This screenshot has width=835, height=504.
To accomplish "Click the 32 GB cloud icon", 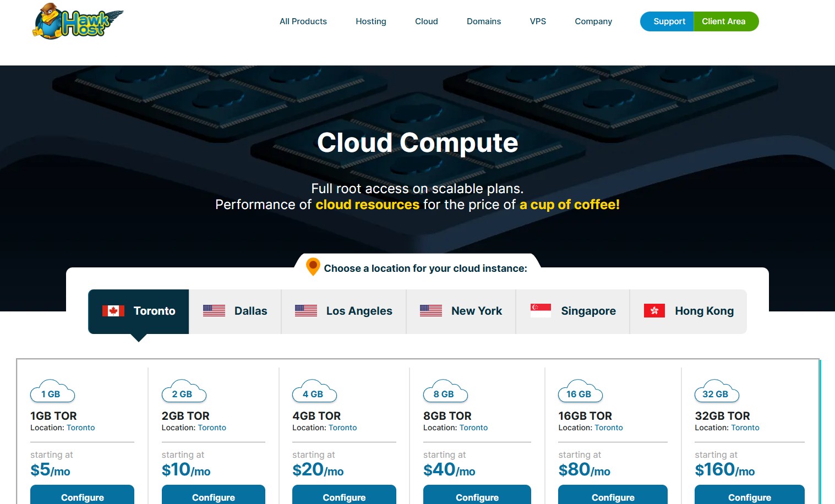I will pyautogui.click(x=717, y=391).
